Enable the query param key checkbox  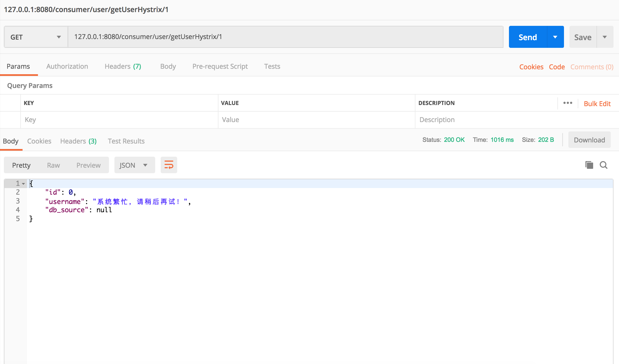click(x=12, y=120)
